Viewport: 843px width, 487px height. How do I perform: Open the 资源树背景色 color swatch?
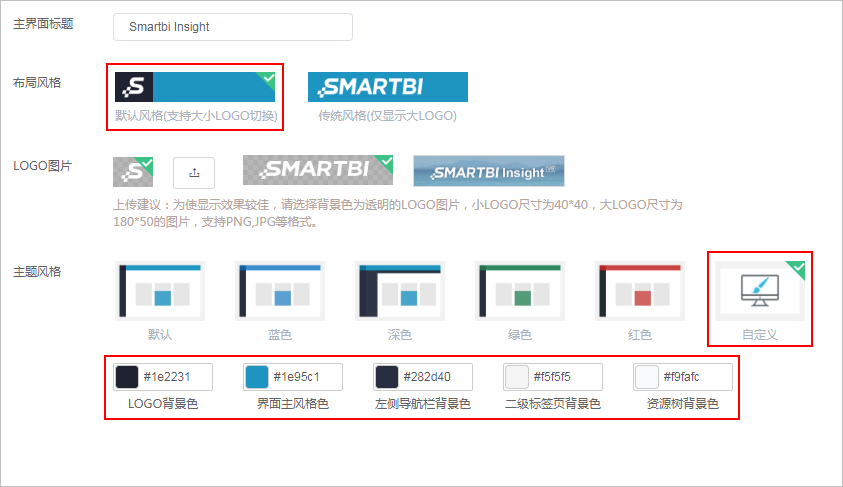tap(647, 377)
